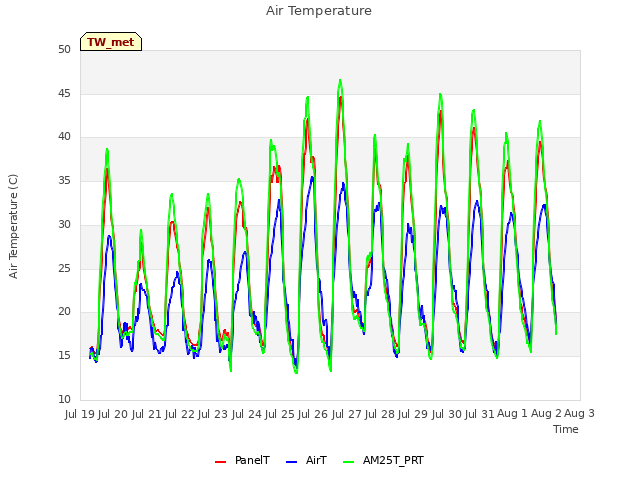
Task: Click the 50 y-axis tick label
Action: (64, 50)
